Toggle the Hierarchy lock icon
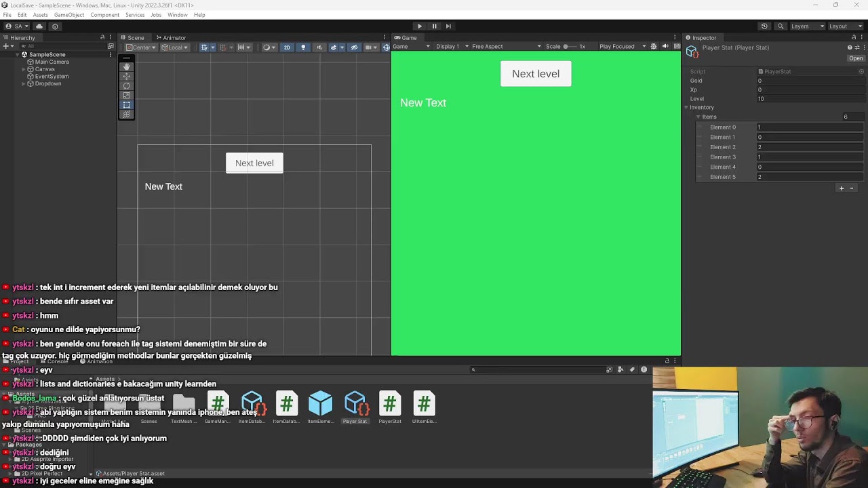This screenshot has width=868, height=488. pos(102,37)
